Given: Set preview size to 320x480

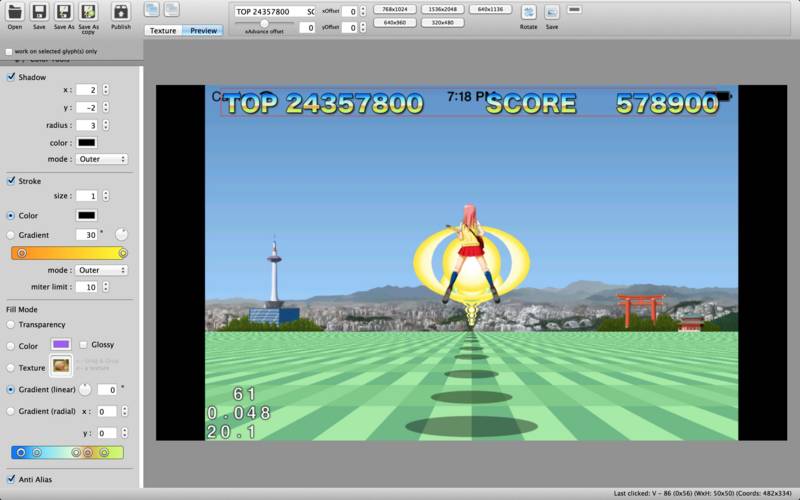Looking at the screenshot, I should (x=442, y=22).
